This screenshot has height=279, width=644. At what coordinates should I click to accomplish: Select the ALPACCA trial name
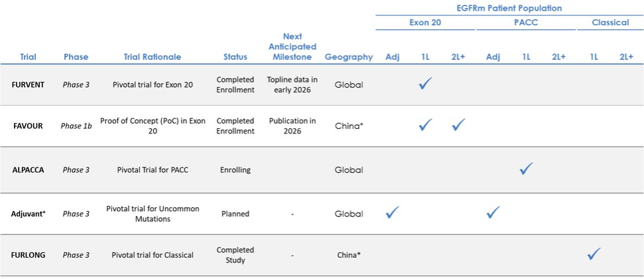[28, 169]
